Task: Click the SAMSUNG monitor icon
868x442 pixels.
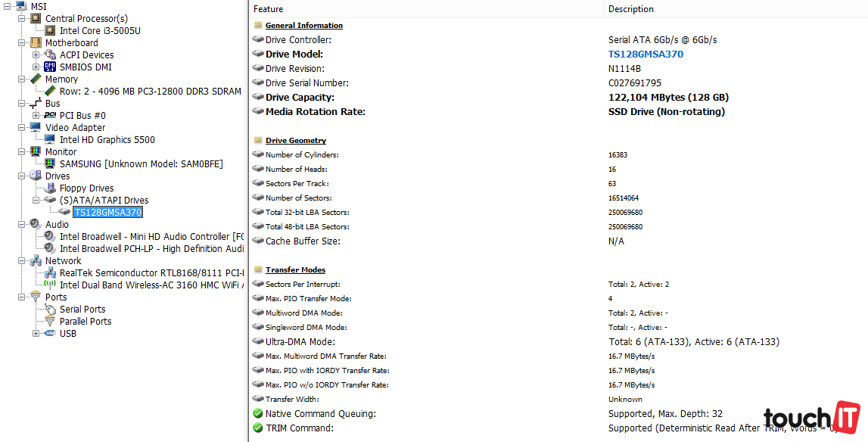Action: (x=50, y=164)
